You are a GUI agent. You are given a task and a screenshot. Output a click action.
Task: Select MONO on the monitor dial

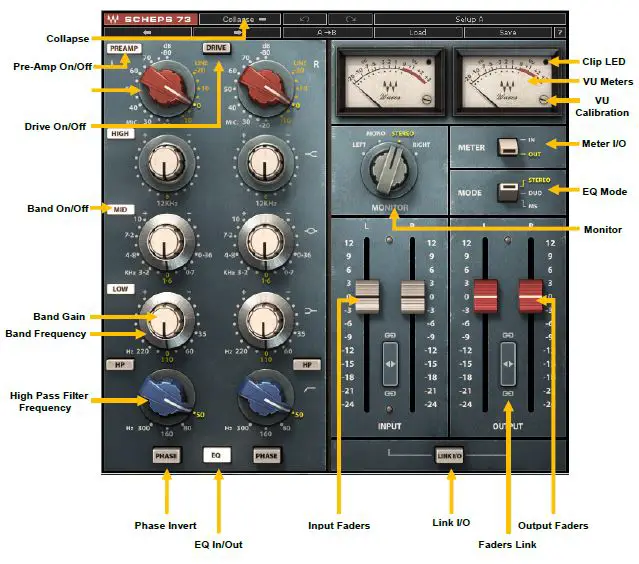[375, 133]
